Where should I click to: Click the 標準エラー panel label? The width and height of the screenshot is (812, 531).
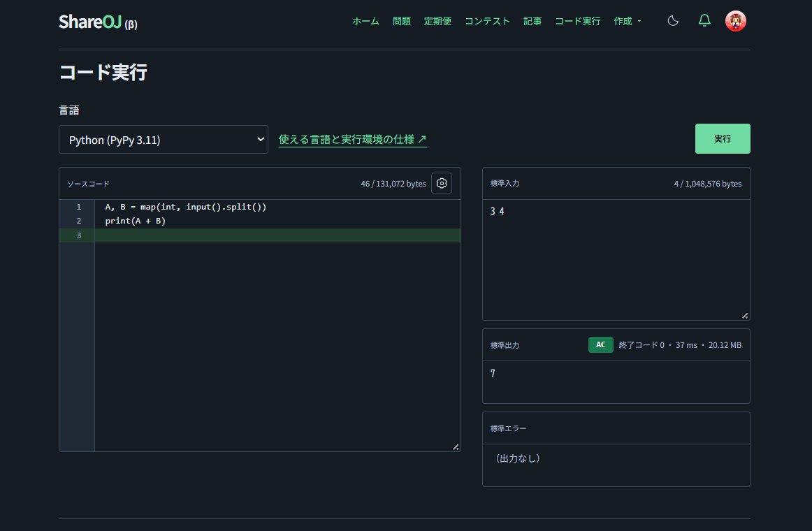pyautogui.click(x=508, y=428)
